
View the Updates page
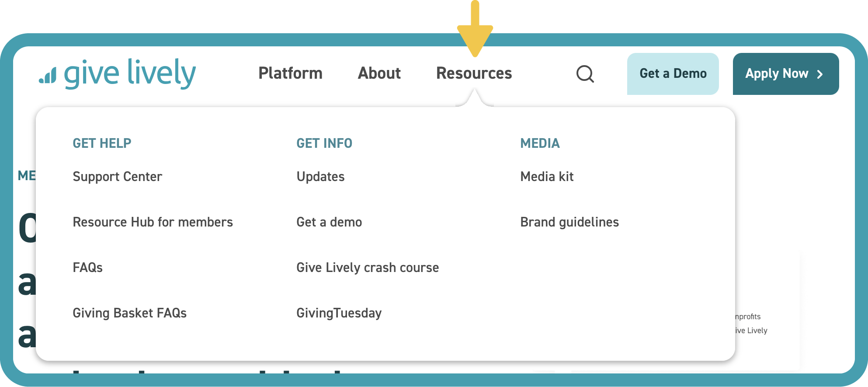pyautogui.click(x=321, y=177)
